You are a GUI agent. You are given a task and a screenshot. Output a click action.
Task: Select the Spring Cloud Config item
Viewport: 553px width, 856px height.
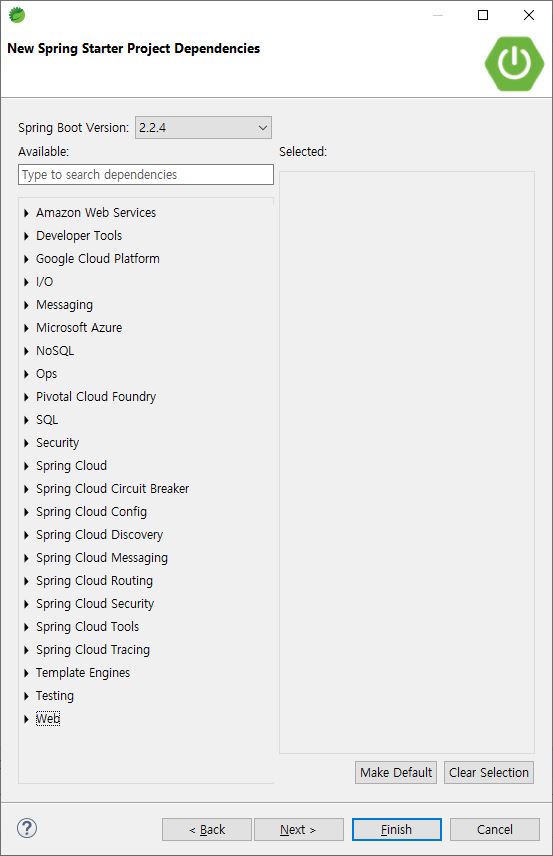[91, 512]
